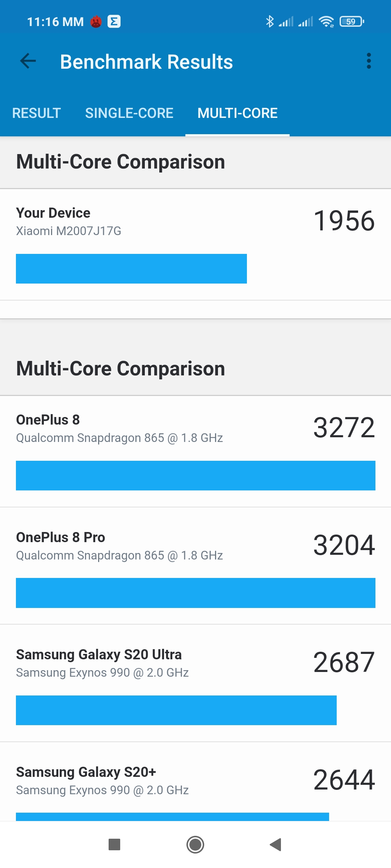Select the MULTI-CORE tab
Screen dimensions: 391x868
(237, 113)
